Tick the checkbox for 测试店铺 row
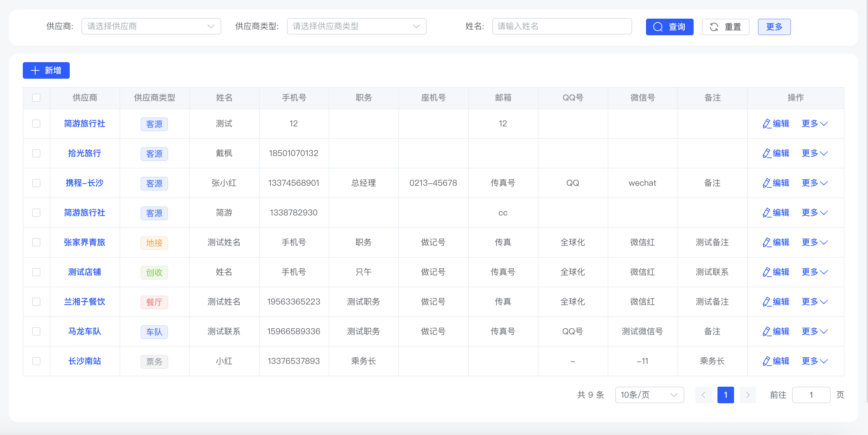This screenshot has width=868, height=435. click(36, 272)
